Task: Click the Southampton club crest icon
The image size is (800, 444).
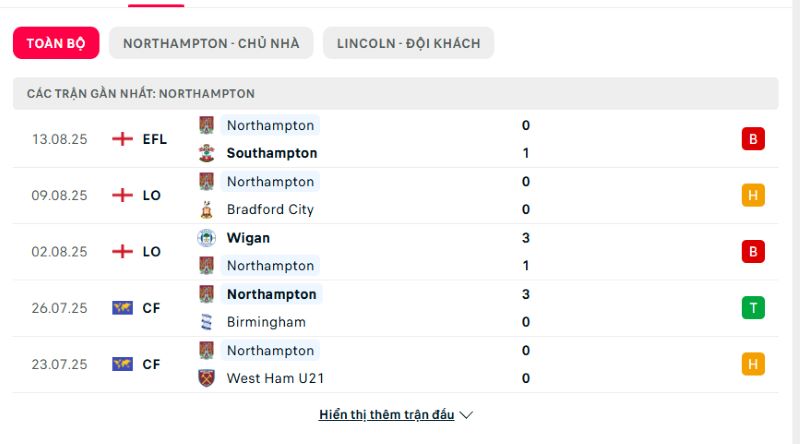Action: pyautogui.click(x=206, y=153)
